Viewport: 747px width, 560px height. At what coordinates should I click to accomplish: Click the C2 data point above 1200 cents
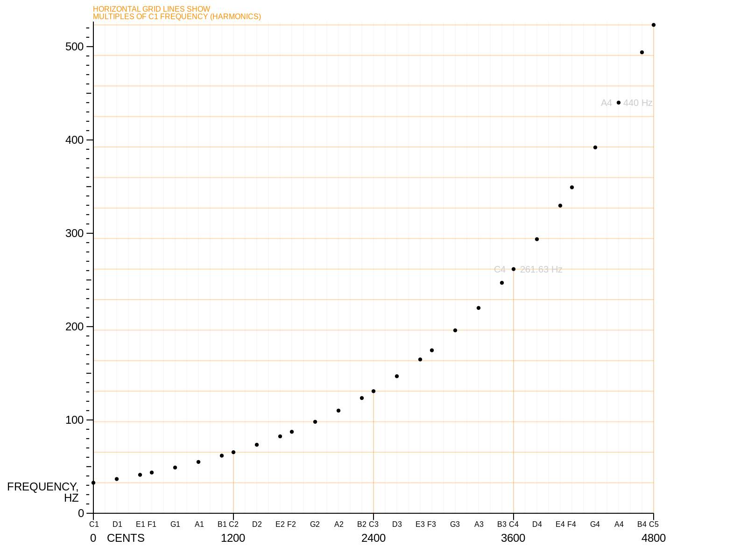coord(233,452)
